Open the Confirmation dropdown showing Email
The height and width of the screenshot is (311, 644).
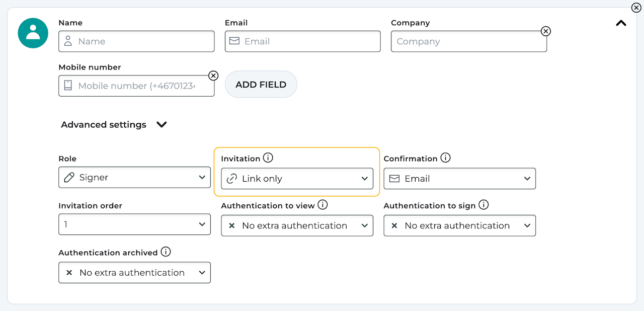click(x=459, y=179)
